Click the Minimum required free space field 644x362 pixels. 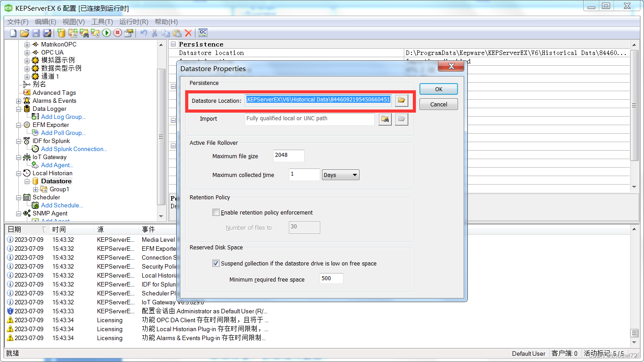pyautogui.click(x=331, y=278)
